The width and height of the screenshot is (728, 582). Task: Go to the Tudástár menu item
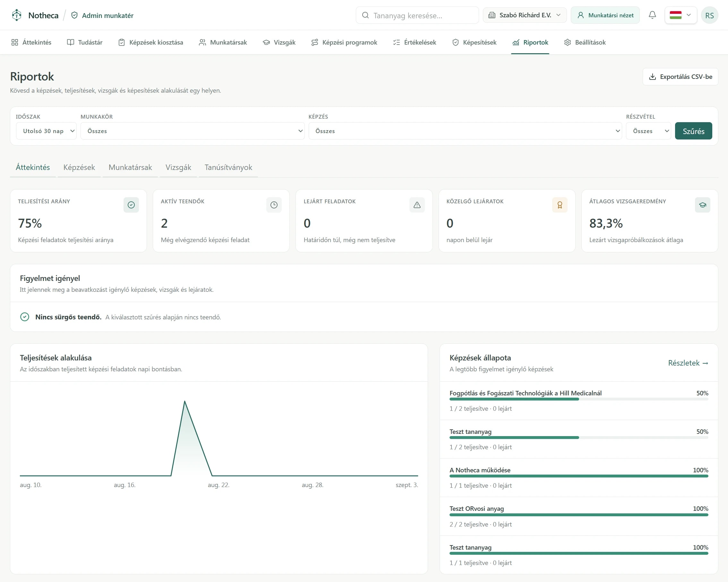tap(85, 42)
